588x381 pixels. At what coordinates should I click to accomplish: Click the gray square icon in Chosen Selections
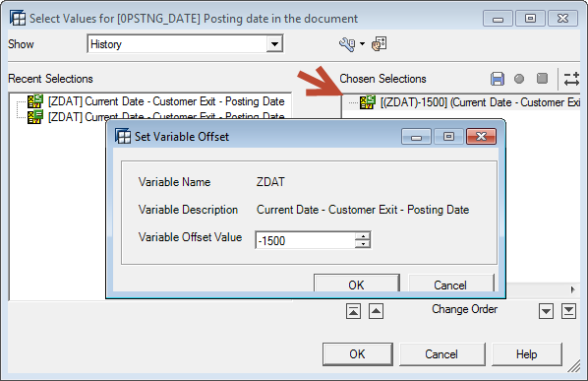pyautogui.click(x=542, y=79)
